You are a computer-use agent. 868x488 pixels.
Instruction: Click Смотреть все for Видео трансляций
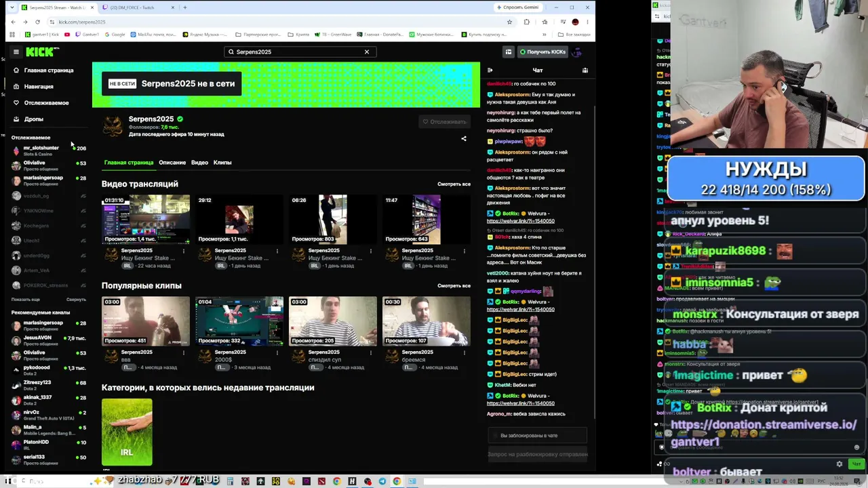(454, 184)
